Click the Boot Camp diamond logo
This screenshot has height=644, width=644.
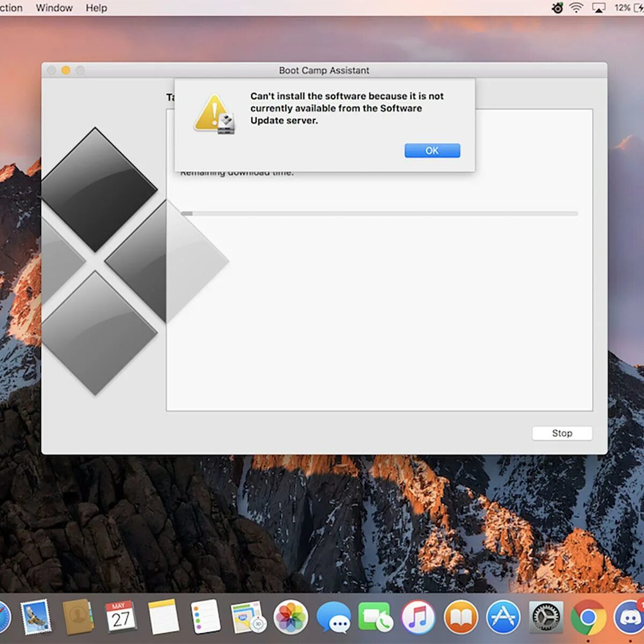pyautogui.click(x=135, y=261)
